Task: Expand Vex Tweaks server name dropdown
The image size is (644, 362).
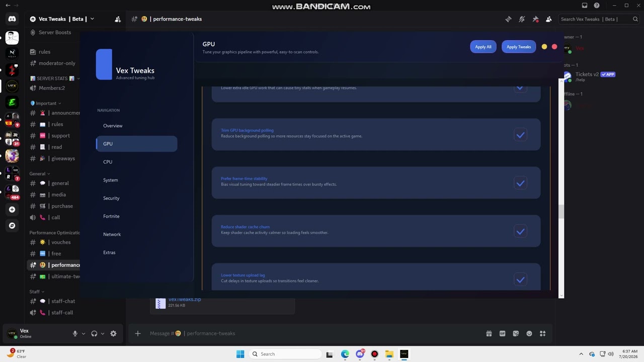Action: [x=92, y=19]
